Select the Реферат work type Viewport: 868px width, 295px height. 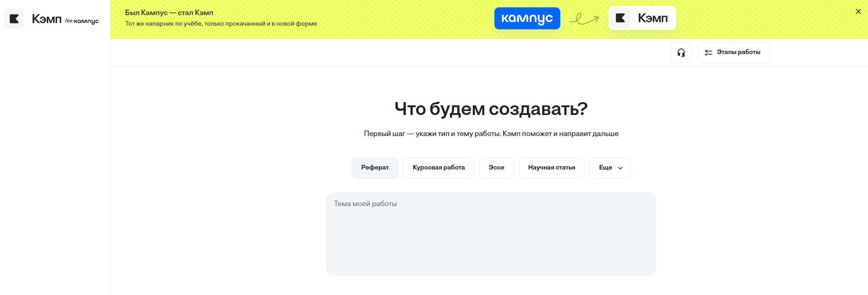(x=374, y=168)
